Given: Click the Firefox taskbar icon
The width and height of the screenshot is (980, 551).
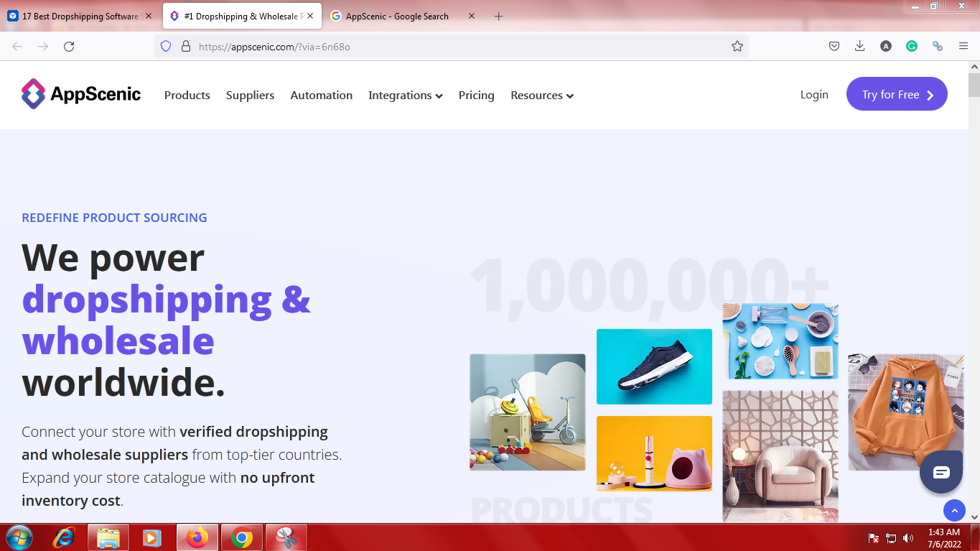Looking at the screenshot, I should (197, 537).
